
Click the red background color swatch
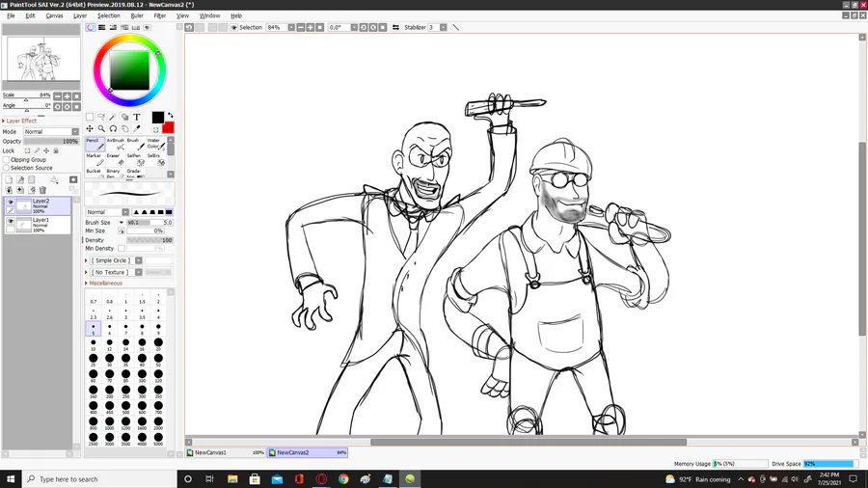point(170,128)
